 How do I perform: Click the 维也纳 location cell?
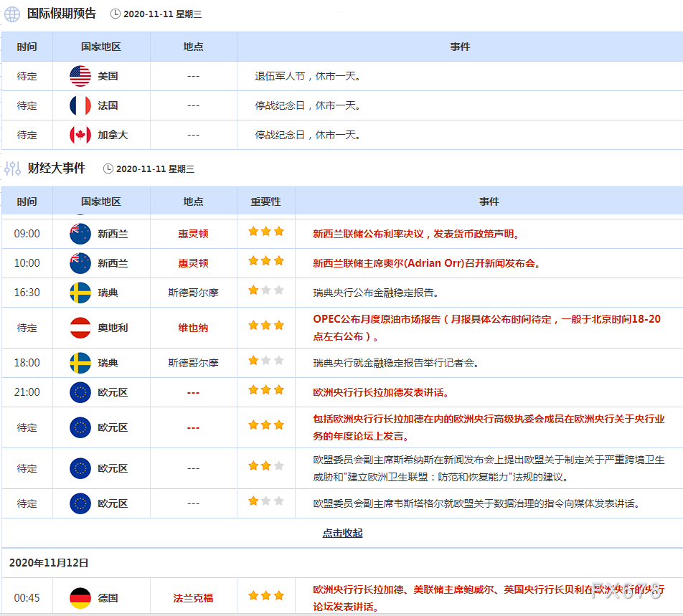coord(194,328)
